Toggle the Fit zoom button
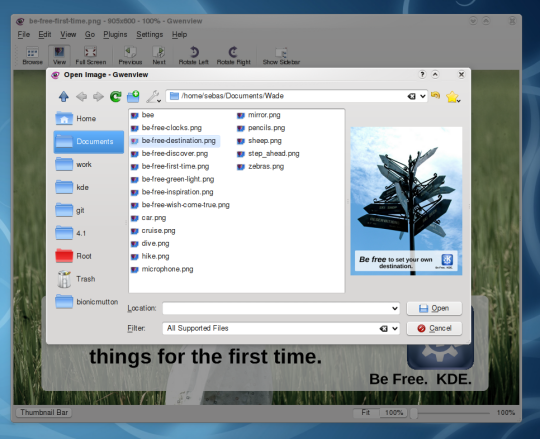 [x=365, y=412]
